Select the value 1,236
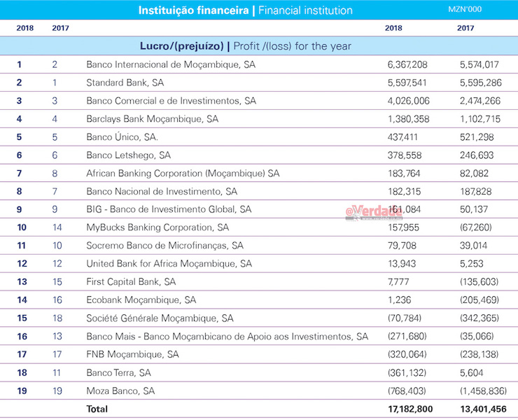 (400, 300)
